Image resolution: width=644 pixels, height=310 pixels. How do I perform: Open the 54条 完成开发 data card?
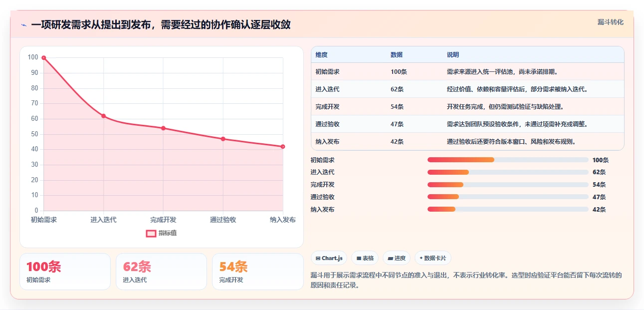click(258, 272)
